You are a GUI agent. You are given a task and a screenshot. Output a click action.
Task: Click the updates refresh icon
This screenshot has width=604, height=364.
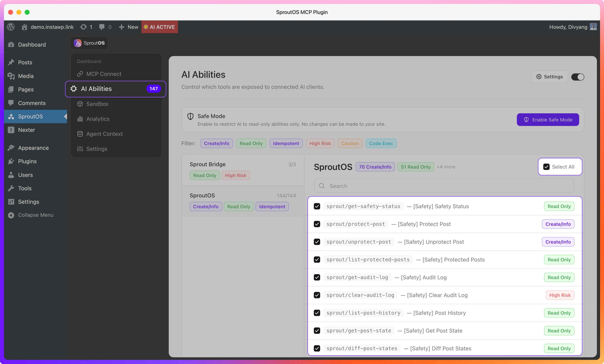[x=83, y=27]
